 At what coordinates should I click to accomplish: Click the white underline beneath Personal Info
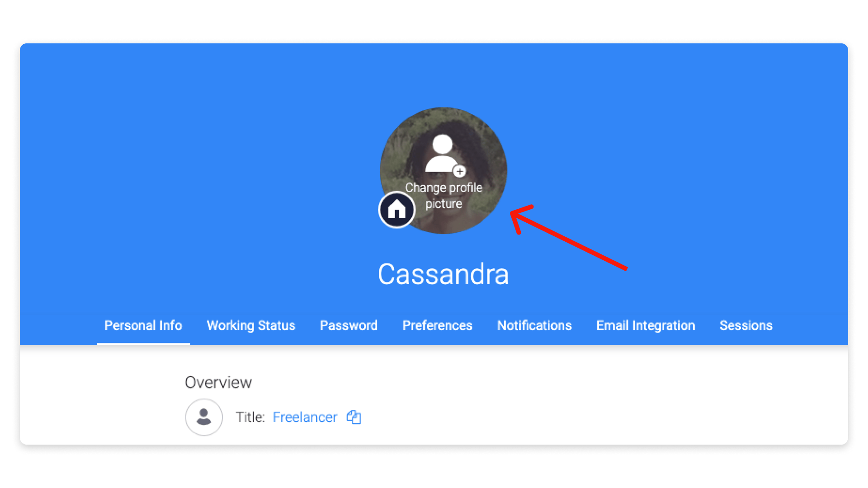(x=143, y=344)
